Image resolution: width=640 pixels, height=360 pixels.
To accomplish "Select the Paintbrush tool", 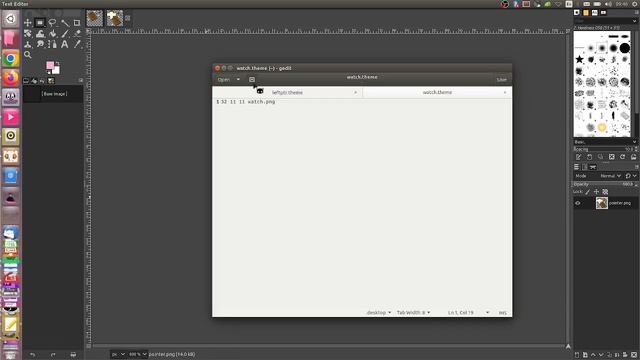I will click(x=65, y=33).
